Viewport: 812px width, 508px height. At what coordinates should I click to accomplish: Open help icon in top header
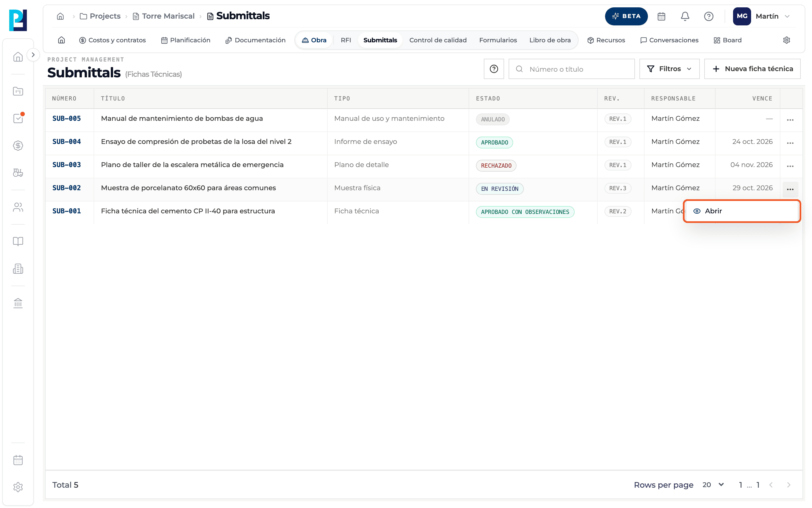coord(709,16)
